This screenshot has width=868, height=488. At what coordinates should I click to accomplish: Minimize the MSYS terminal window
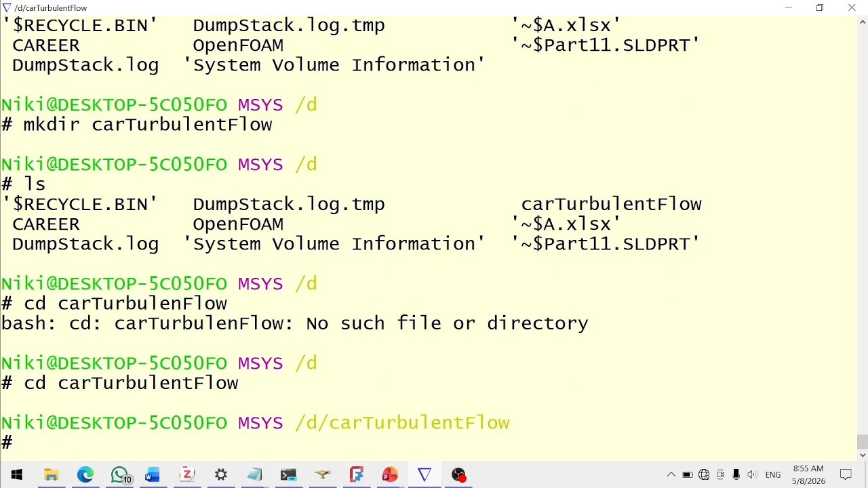tap(788, 7)
